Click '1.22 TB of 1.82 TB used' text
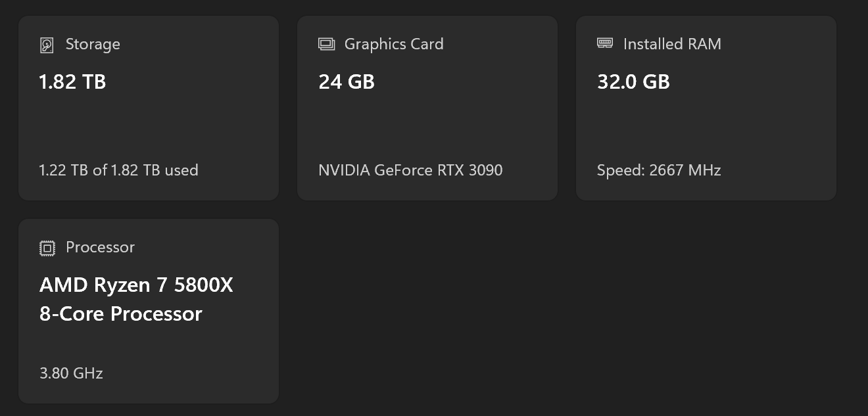868x416 pixels. (x=118, y=170)
